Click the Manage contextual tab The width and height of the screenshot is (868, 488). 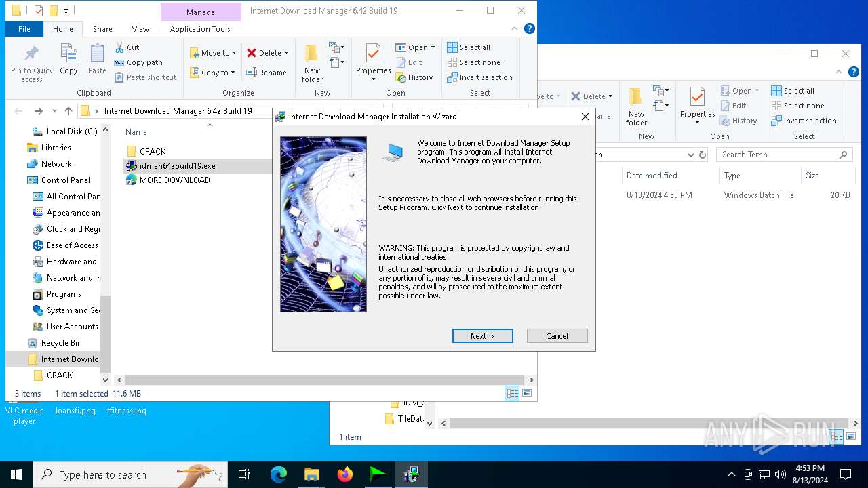tap(201, 12)
